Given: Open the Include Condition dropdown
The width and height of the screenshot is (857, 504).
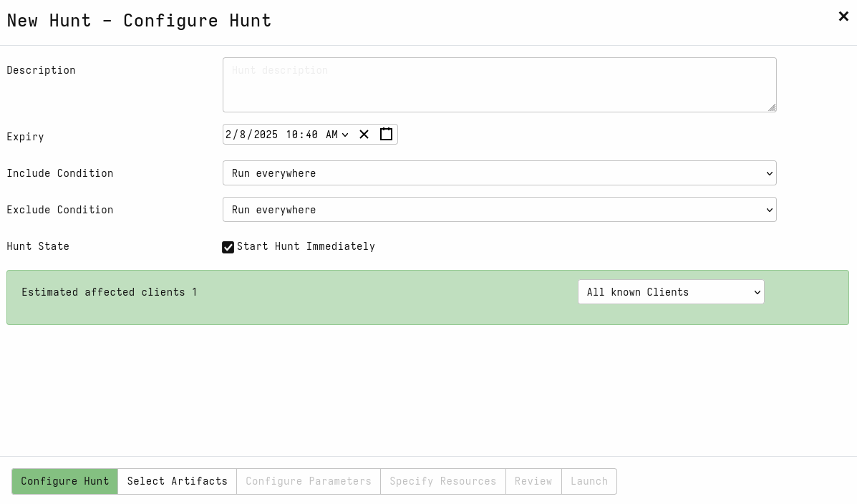Looking at the screenshot, I should pyautogui.click(x=500, y=173).
